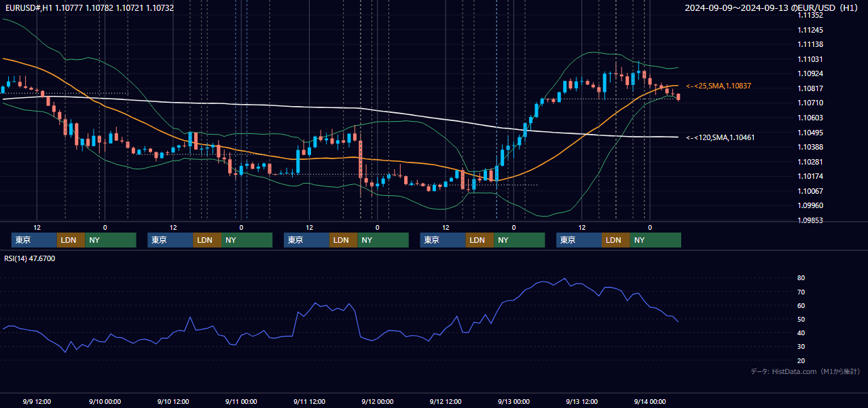Click price axis value 1.10924
868x408 pixels.
[810, 73]
